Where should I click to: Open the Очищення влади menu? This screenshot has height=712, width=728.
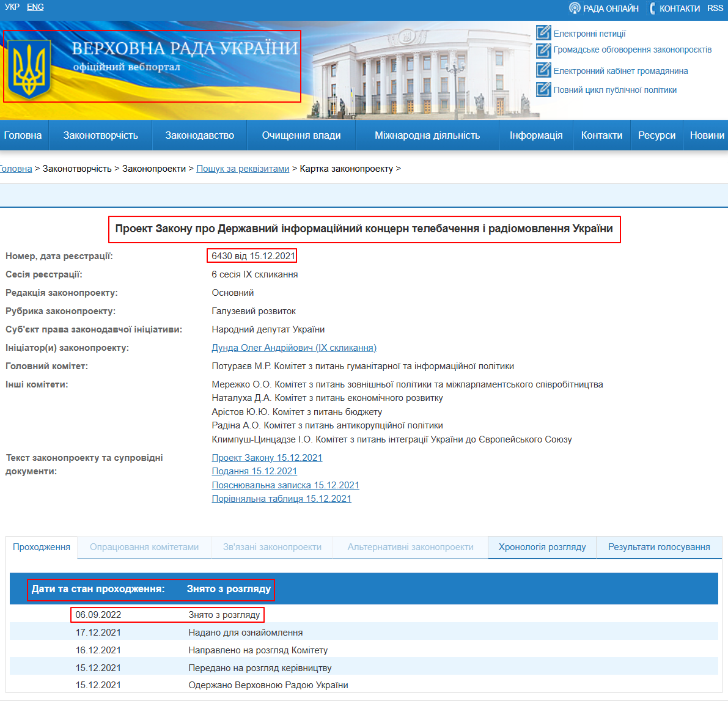pos(301,135)
